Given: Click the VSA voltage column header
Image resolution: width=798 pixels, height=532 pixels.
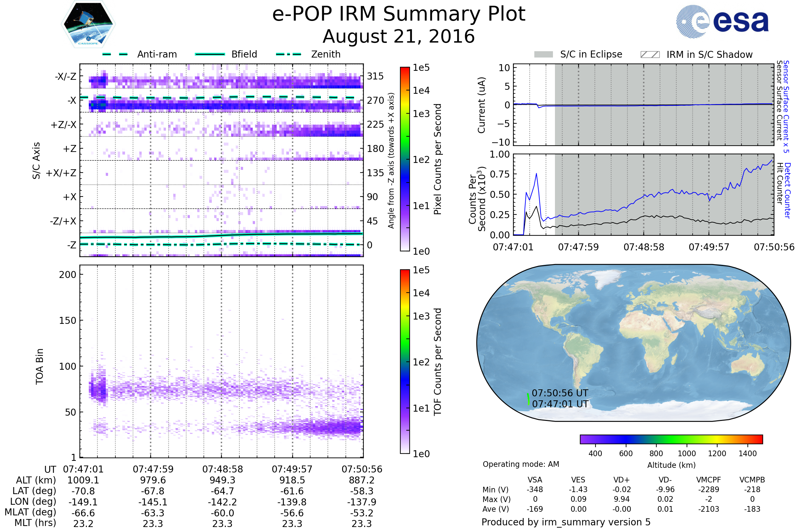Looking at the screenshot, I should (535, 480).
